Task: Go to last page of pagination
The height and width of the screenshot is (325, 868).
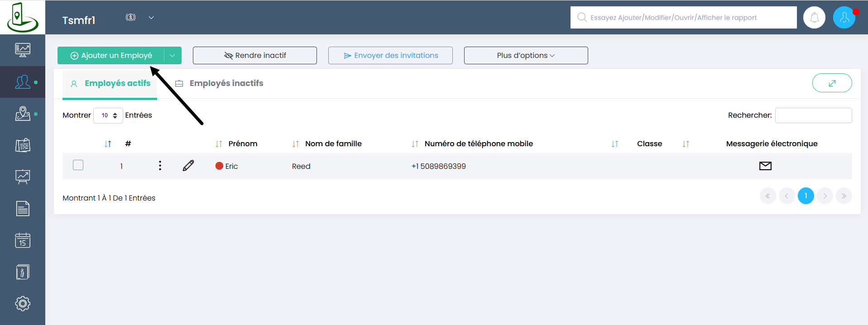Action: pos(844,196)
